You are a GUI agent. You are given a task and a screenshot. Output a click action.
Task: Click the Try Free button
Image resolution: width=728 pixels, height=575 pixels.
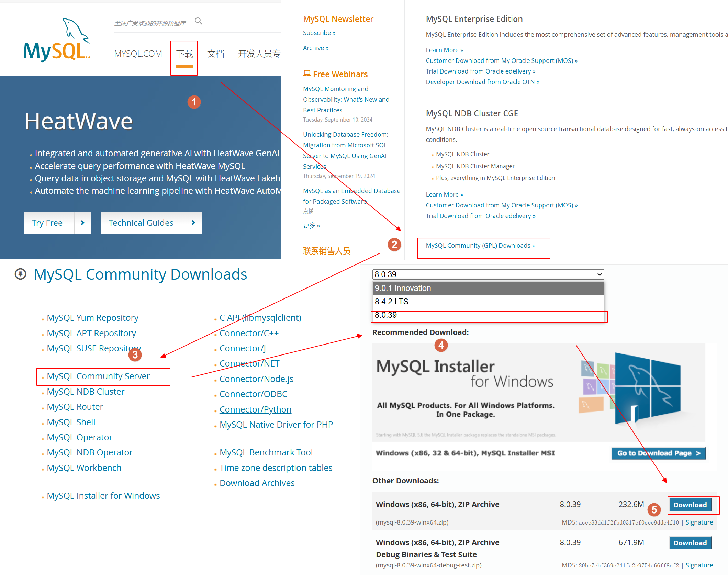[49, 223]
